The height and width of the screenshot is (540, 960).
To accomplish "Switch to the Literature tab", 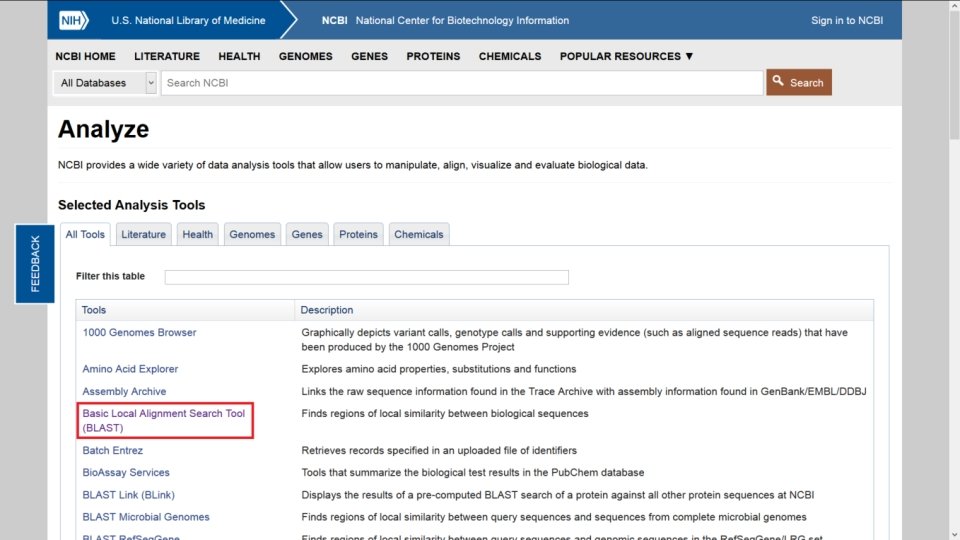I will [143, 234].
